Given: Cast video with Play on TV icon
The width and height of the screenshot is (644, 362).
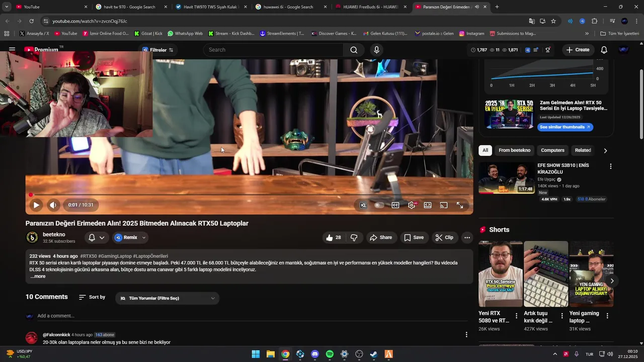Looking at the screenshot, I should coord(444,205).
